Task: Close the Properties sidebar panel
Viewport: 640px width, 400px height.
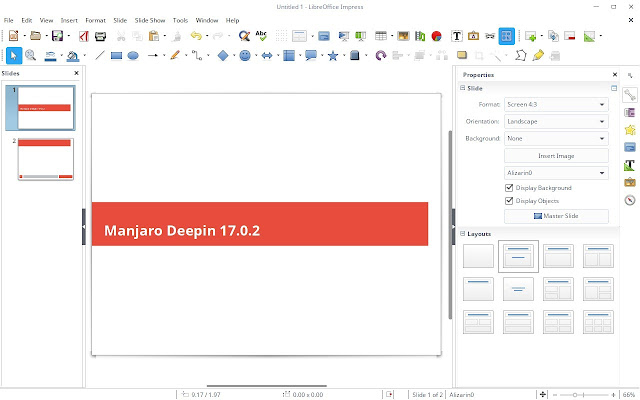Action: pos(615,74)
